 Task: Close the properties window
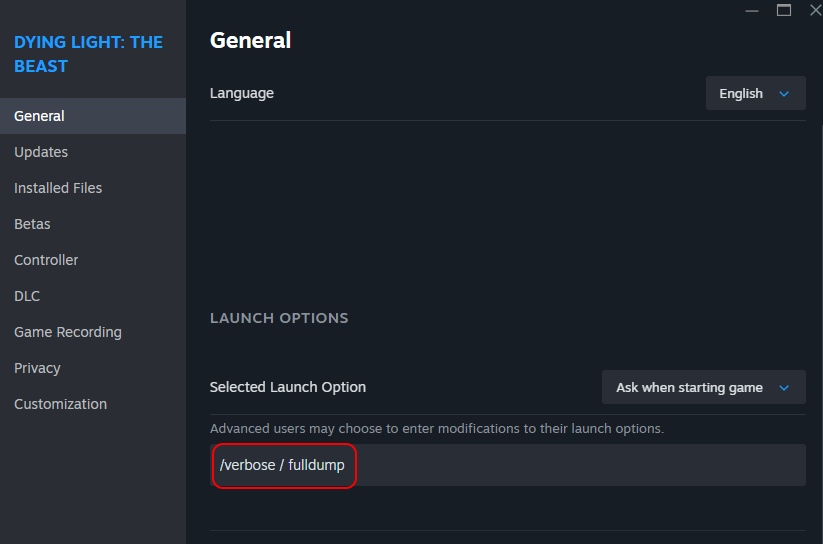(813, 10)
